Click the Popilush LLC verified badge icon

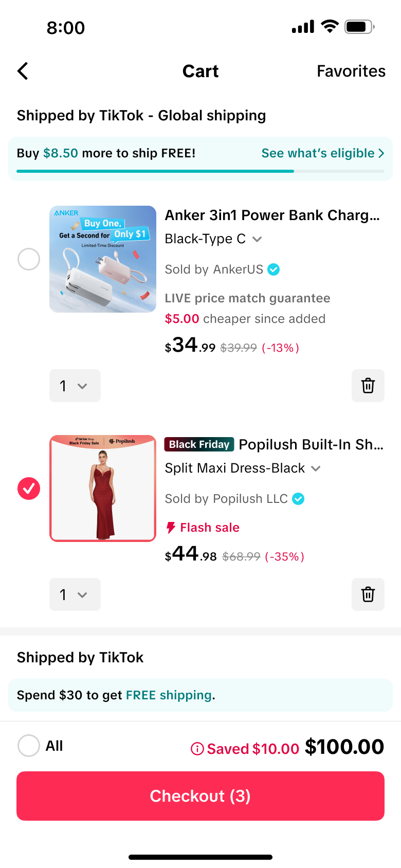298,499
